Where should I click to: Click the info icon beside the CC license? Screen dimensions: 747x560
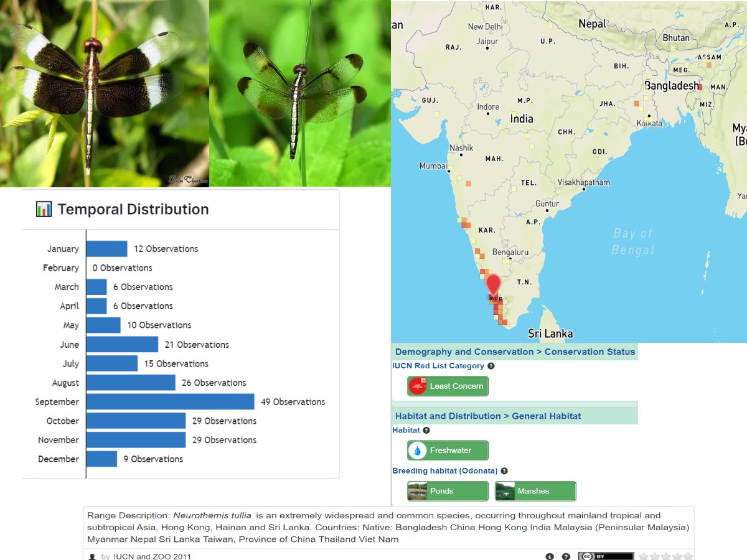(x=550, y=556)
